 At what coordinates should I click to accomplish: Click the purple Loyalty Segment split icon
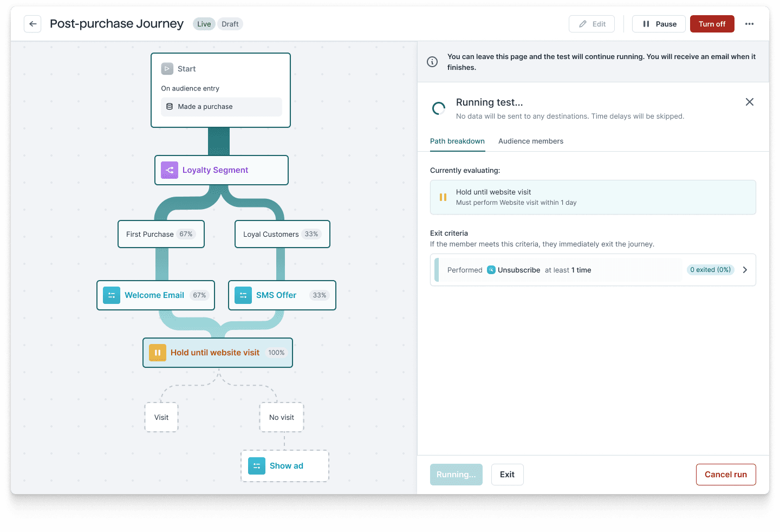[x=170, y=170]
